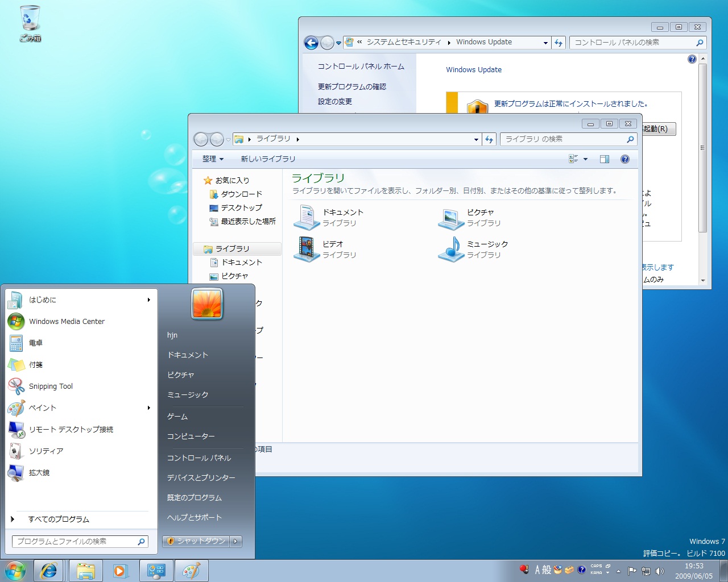This screenshot has width=728, height=582.
Task: Open the Recycle Bin on desktop
Action: click(x=30, y=23)
